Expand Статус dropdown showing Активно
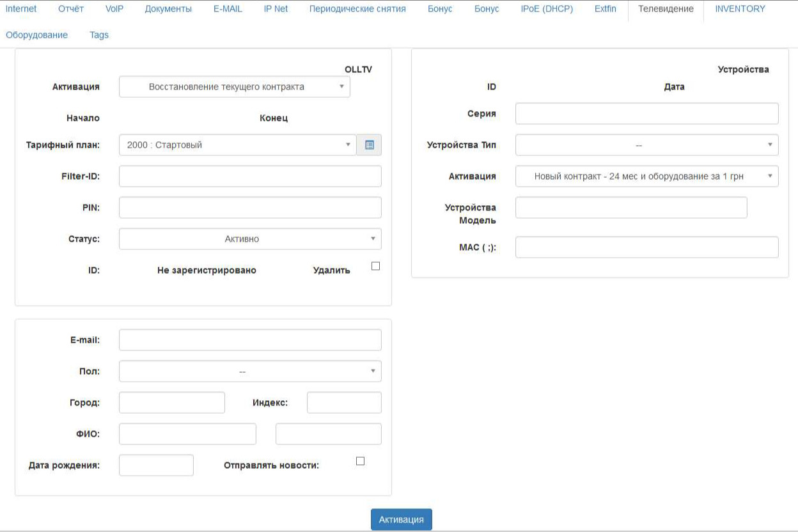This screenshot has height=532, width=798. [250, 239]
